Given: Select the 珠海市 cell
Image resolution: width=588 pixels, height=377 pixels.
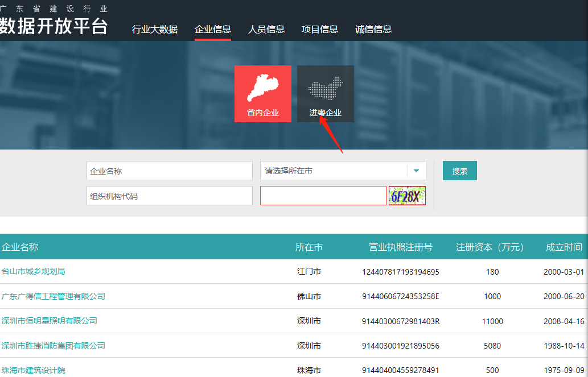Looking at the screenshot, I should click(309, 370).
